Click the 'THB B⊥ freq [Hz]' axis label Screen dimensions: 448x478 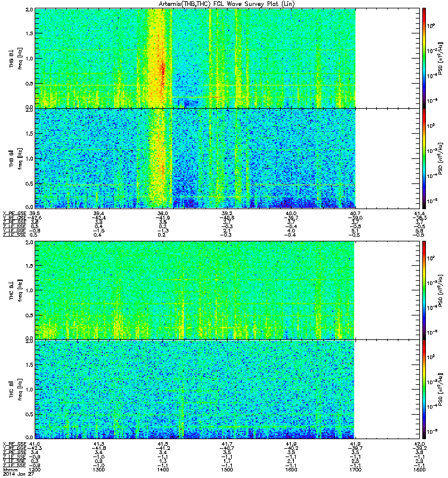click(x=16, y=58)
